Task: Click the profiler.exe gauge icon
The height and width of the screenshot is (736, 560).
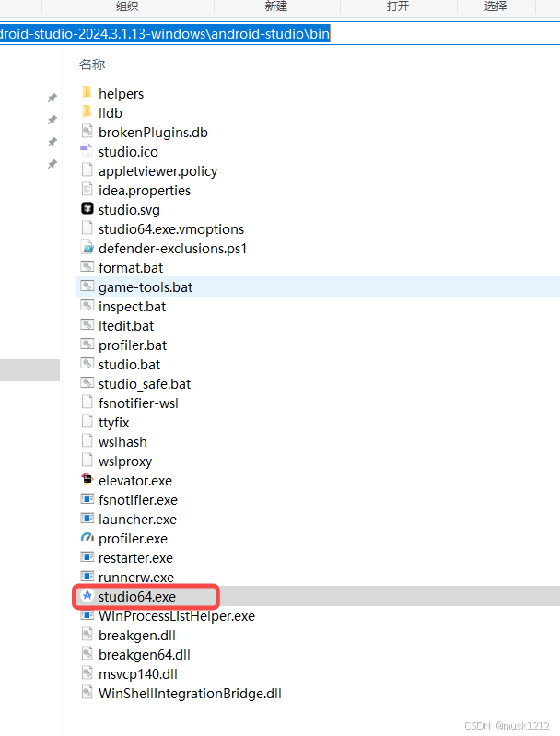Action: [x=87, y=537]
